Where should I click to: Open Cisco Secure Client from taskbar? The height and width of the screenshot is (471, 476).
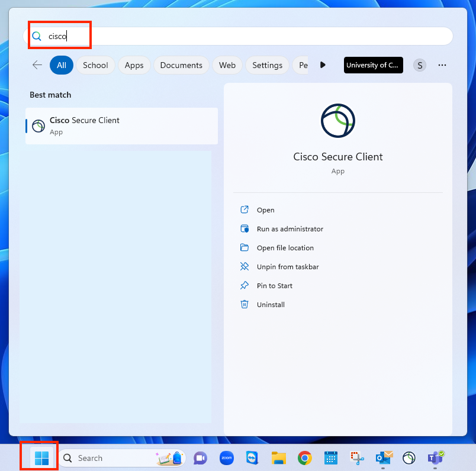tap(409, 458)
